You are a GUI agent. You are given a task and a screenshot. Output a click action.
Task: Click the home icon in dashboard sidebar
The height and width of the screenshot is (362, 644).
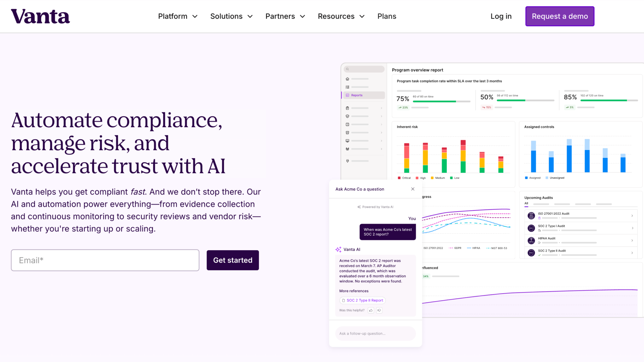347,79
